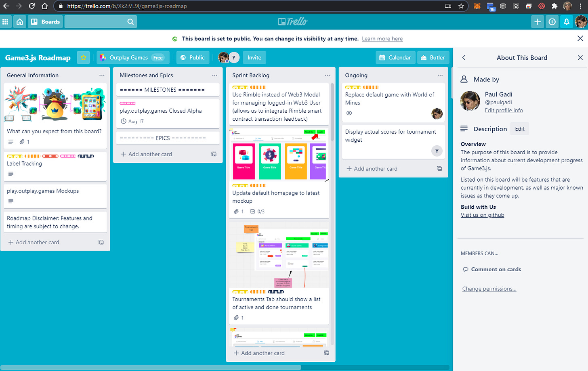Open the information icon in Trello header
This screenshot has height=371, width=588.
[x=552, y=22]
